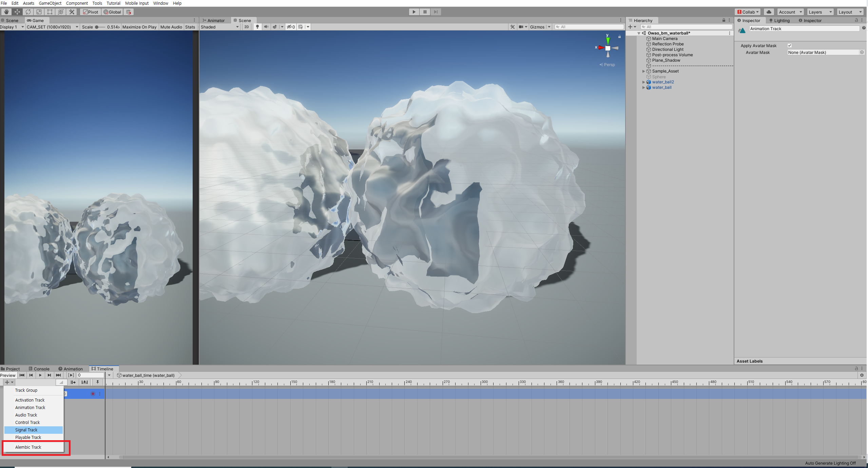
Task: Toggle Mute Audio in Game view
Action: point(171,27)
